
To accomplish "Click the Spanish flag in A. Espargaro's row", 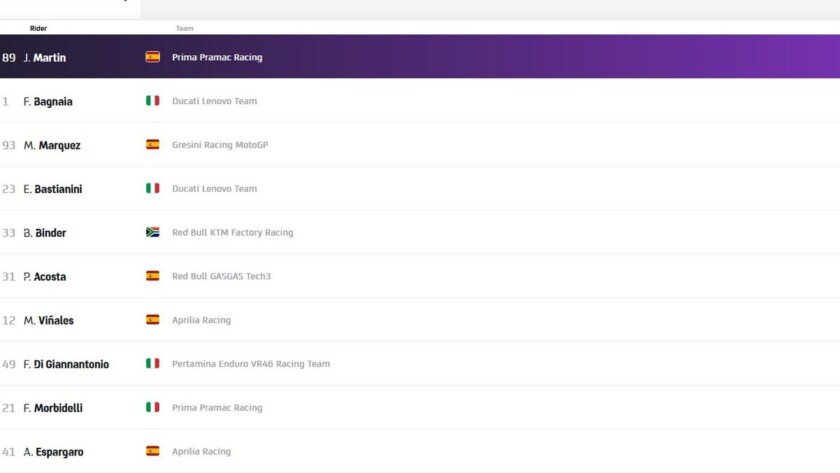I will [x=152, y=451].
